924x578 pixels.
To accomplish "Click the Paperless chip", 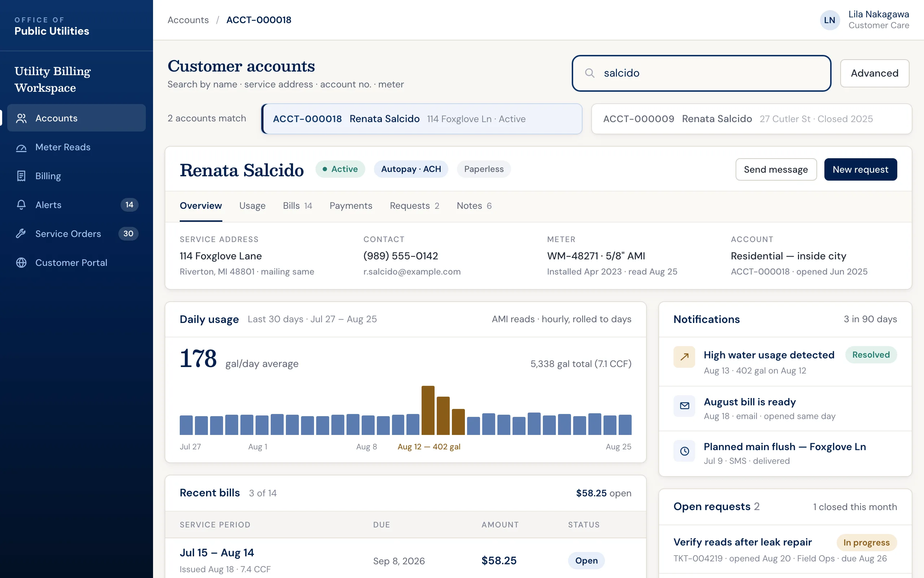I will 484,169.
